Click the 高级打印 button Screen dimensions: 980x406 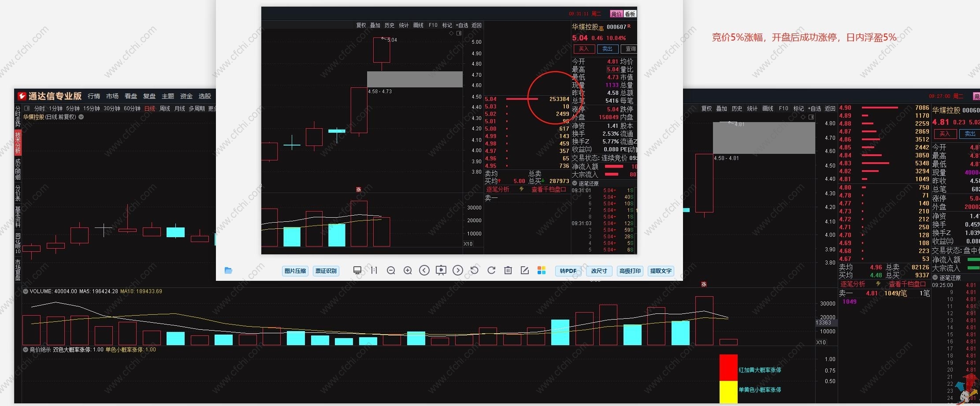point(630,271)
